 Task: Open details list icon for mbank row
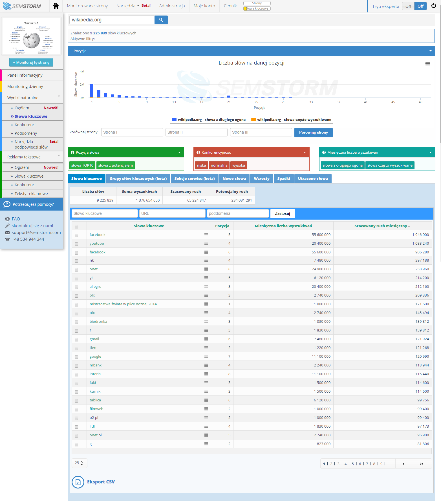[206, 365]
